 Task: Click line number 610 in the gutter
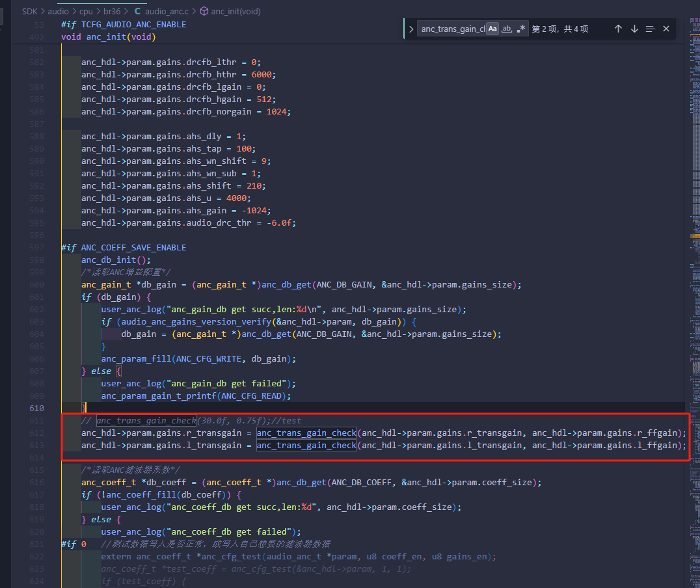(36, 408)
